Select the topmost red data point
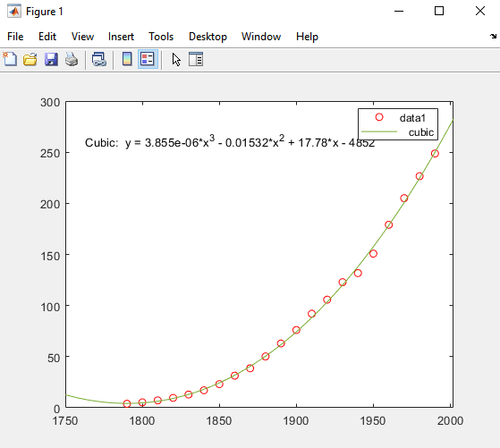The width and height of the screenshot is (500, 448). [x=435, y=154]
